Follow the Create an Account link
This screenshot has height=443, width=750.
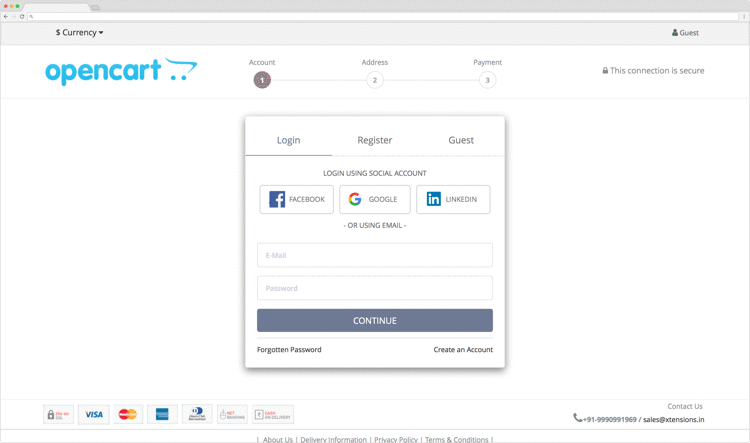(463, 350)
